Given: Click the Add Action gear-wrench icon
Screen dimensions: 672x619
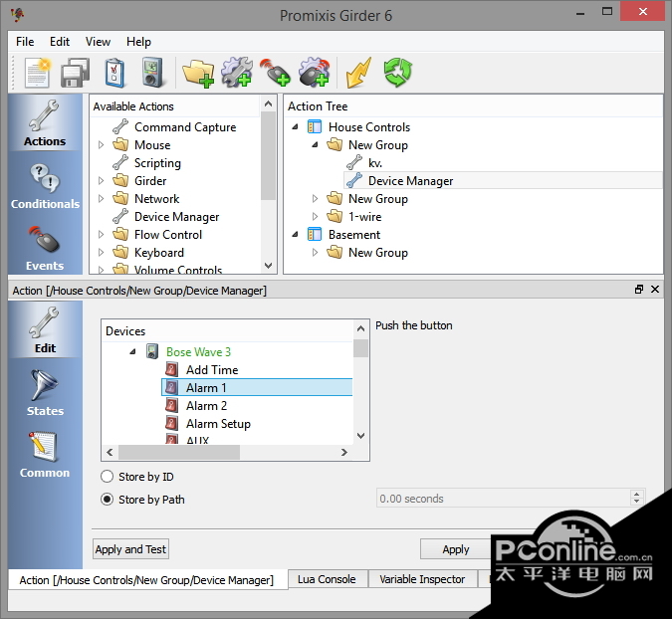Looking at the screenshot, I should (237, 72).
